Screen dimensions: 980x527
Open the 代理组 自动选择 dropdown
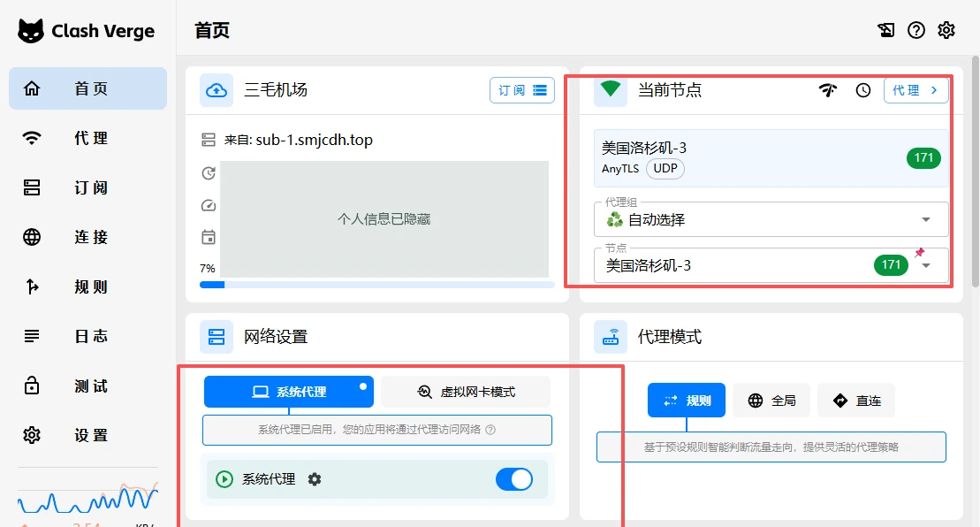point(771,219)
